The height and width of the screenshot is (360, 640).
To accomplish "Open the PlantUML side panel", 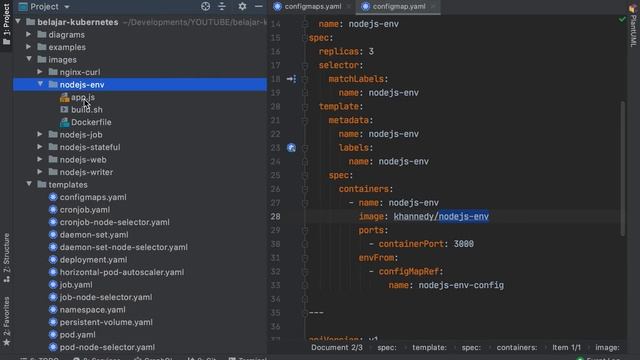I will pyautogui.click(x=633, y=26).
